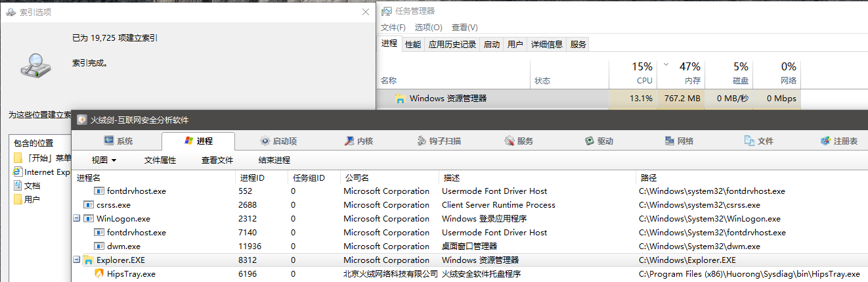Open the 网络 tab in 火绒剑
This screenshot has height=282, width=868.
click(x=679, y=141)
